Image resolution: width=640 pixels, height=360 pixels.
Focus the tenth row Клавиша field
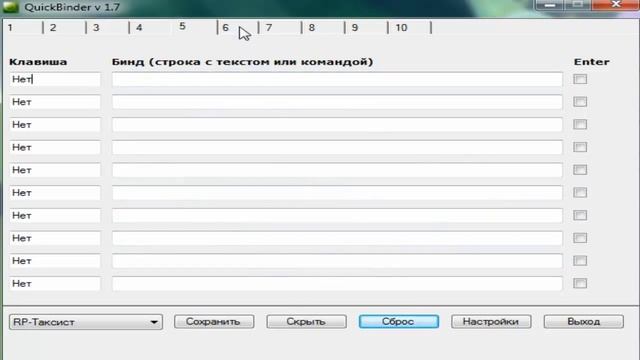pos(55,283)
